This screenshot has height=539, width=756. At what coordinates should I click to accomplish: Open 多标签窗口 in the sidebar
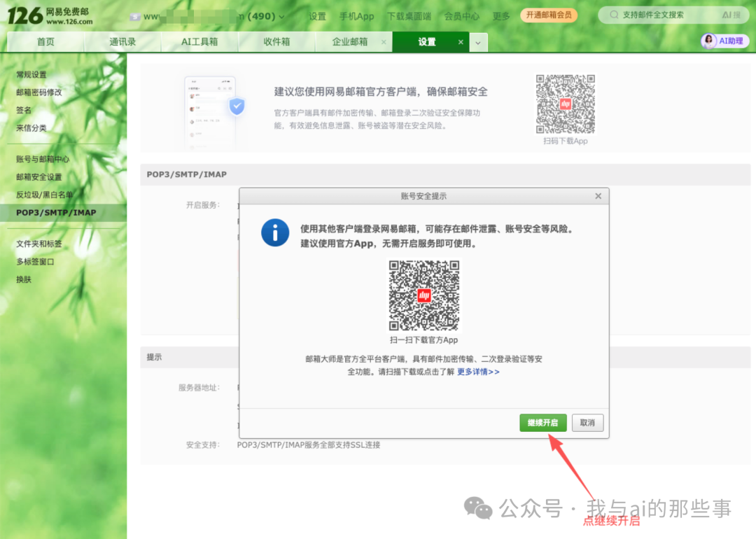[35, 262]
